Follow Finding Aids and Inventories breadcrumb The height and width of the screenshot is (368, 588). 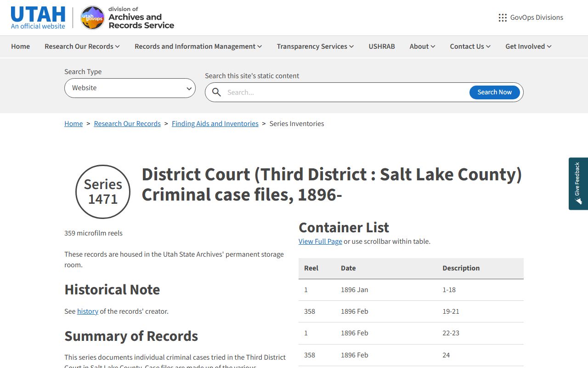(215, 124)
